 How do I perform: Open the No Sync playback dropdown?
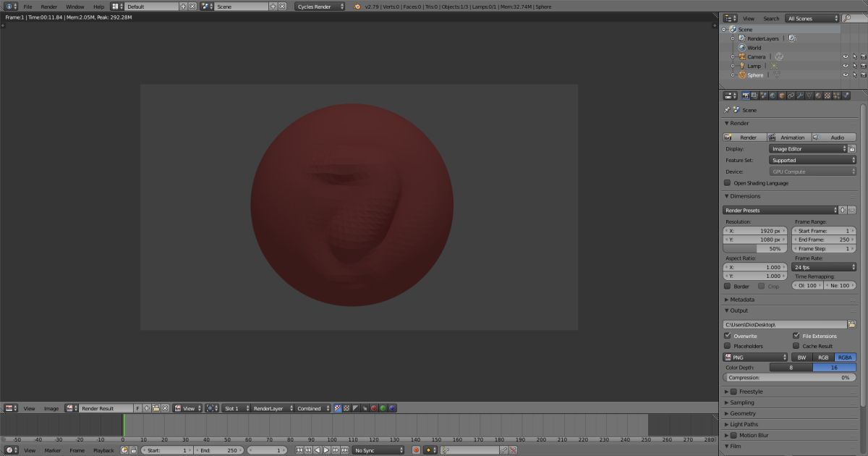click(x=379, y=450)
